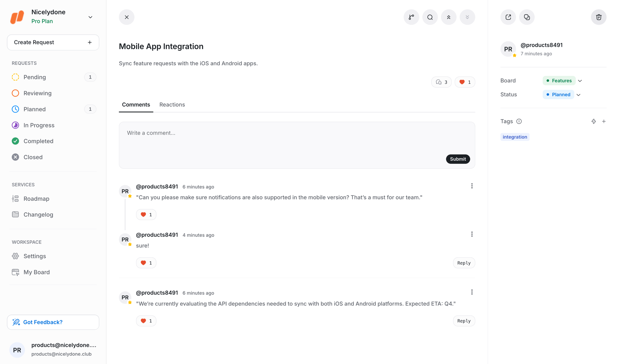Image resolution: width=619 pixels, height=364 pixels.
Task: Open the products@nicelydone account profile
Action: [53, 349]
